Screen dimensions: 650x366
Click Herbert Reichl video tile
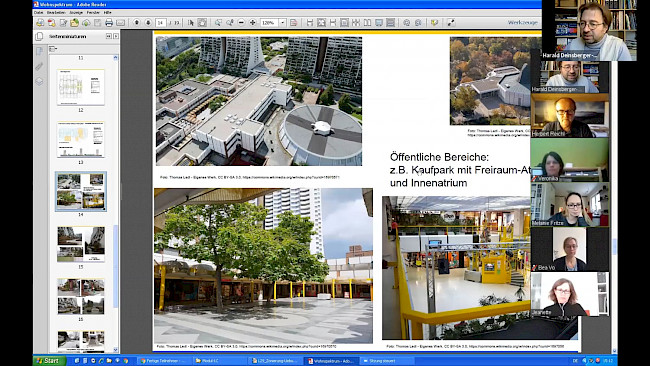[x=570, y=115]
